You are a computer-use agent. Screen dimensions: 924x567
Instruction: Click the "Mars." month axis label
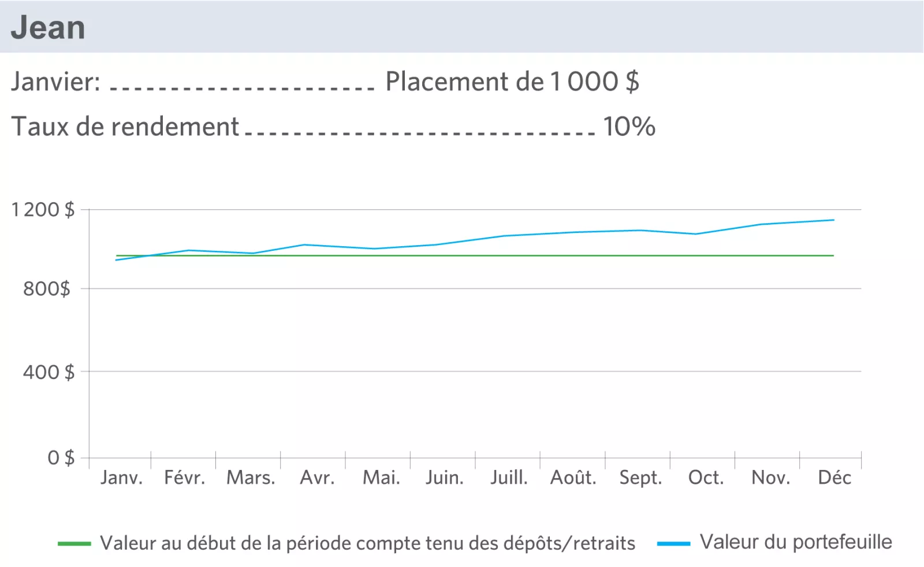tap(251, 477)
